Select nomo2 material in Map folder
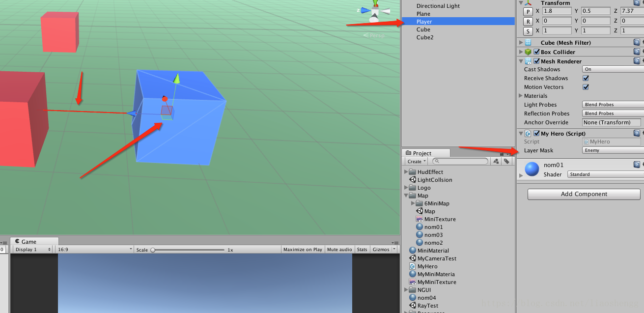Image resolution: width=644 pixels, height=313 pixels. (429, 243)
